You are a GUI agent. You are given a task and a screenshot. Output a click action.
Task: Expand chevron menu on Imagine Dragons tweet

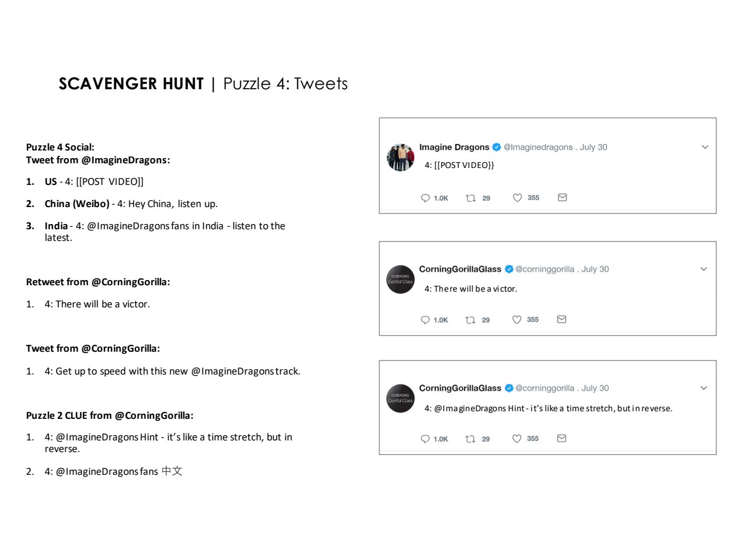[705, 147]
